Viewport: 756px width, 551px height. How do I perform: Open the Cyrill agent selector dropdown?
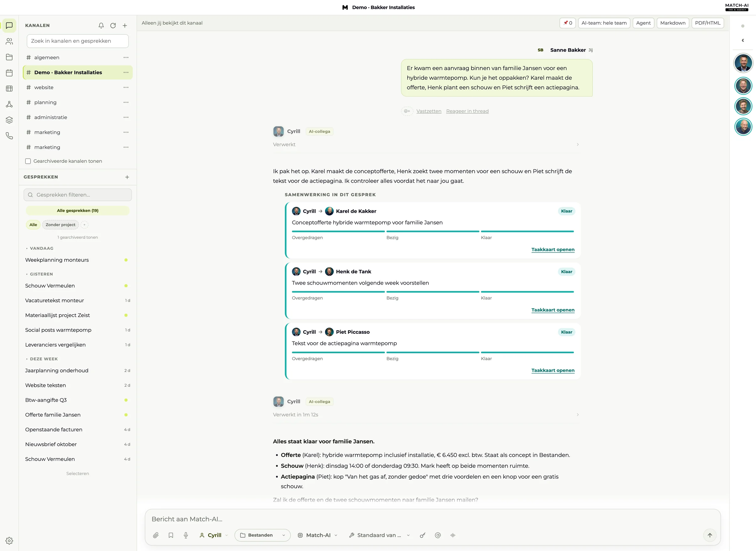click(214, 535)
